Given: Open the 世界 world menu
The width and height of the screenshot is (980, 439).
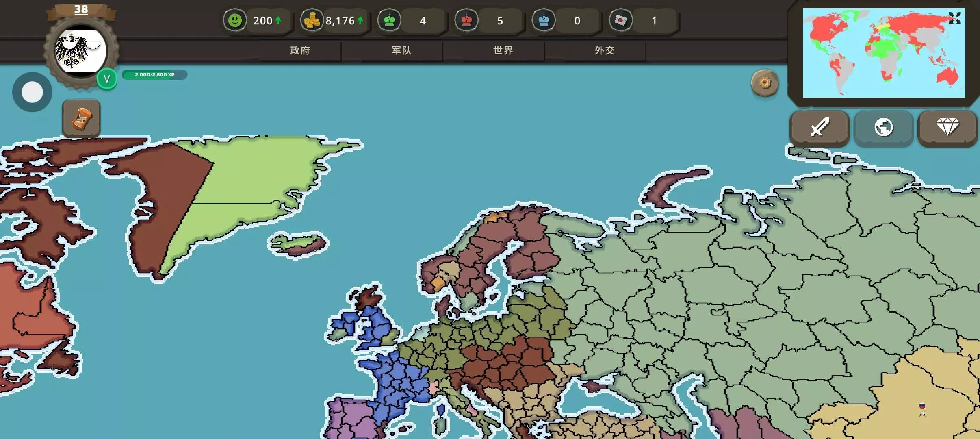Looking at the screenshot, I should [x=503, y=50].
